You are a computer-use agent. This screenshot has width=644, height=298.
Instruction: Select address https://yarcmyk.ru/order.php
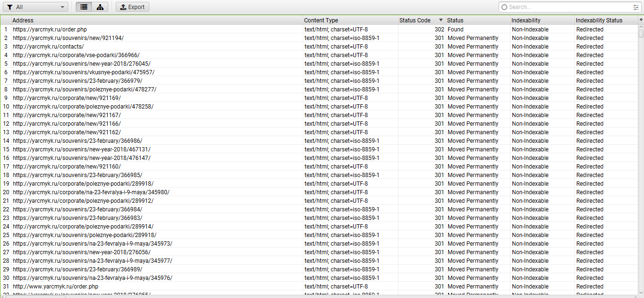click(50, 30)
